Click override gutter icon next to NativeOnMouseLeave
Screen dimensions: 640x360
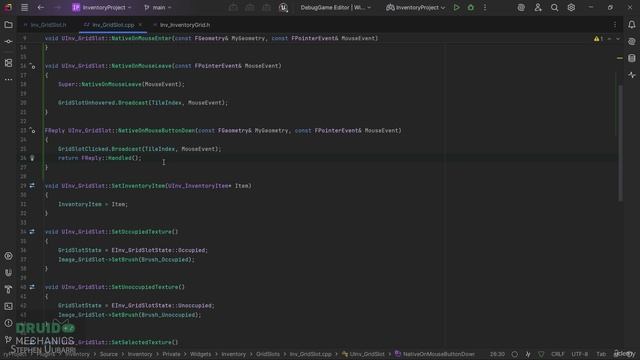pyautogui.click(x=32, y=66)
